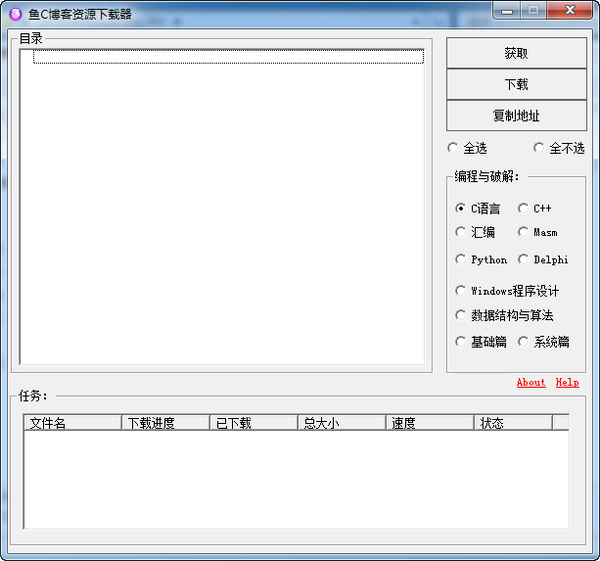Select the 全不选 radio option

click(x=539, y=148)
